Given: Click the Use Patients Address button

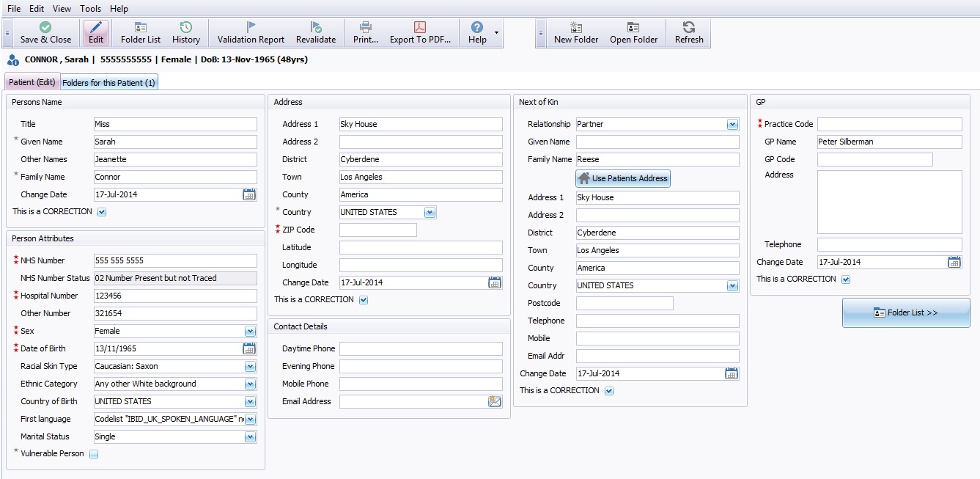Looking at the screenshot, I should click(623, 178).
